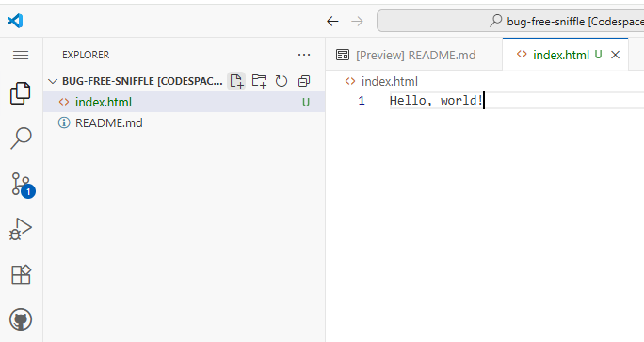Click the info icon beside README.md
The height and width of the screenshot is (342, 644).
64,122
